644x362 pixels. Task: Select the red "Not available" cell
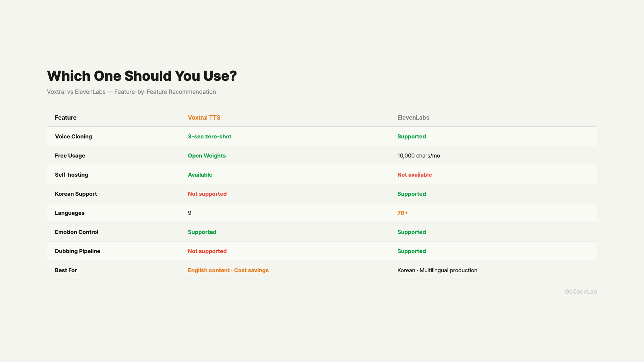[x=414, y=175]
